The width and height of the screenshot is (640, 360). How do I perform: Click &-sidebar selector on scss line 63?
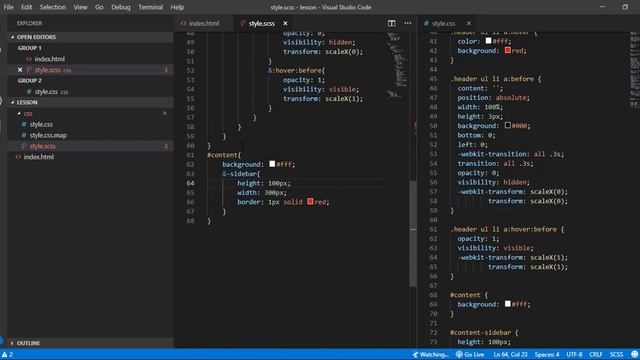(x=241, y=173)
